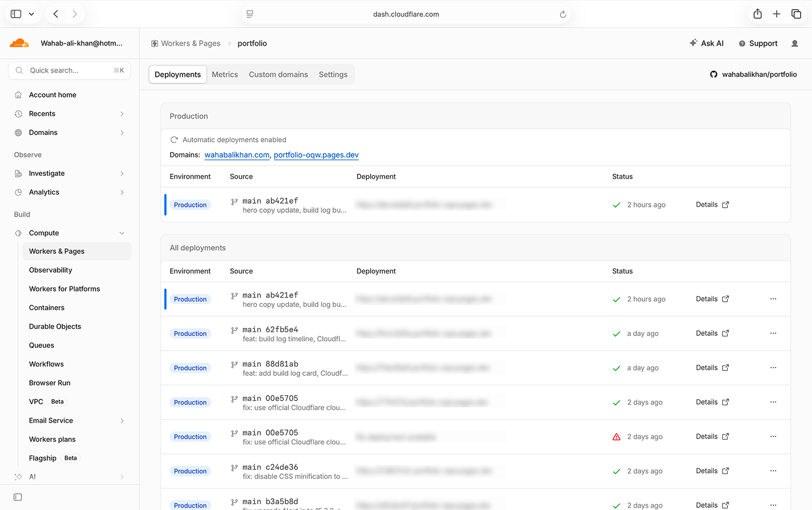Screen dimensions: 812x510
Task: Click the Account home house icon
Action: pyautogui.click(x=18, y=95)
